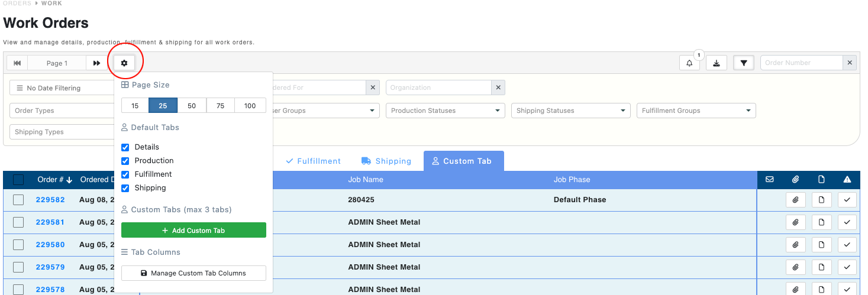The height and width of the screenshot is (295, 868).
Task: Set page size to 50
Action: tap(192, 106)
